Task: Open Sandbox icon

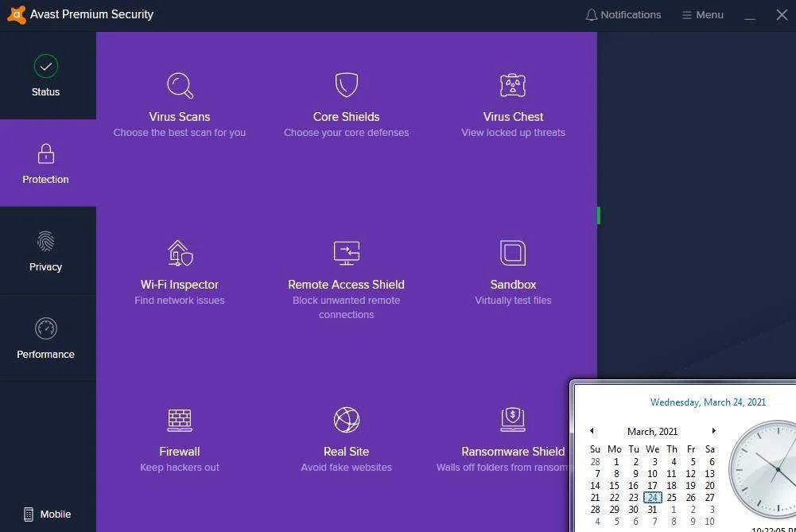Action: pyautogui.click(x=513, y=253)
